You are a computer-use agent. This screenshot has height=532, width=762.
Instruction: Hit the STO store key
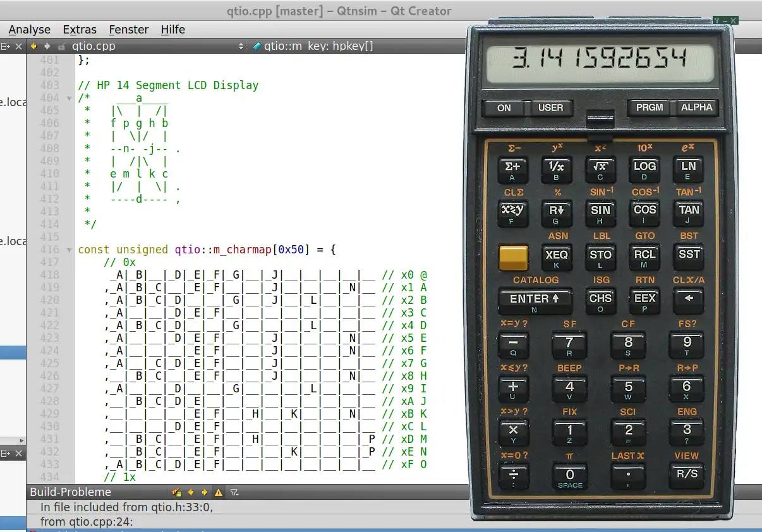pos(600,258)
